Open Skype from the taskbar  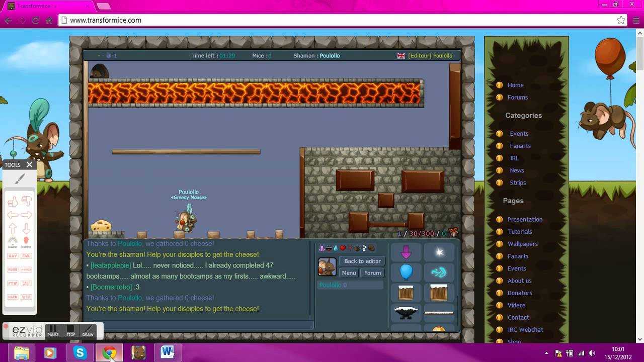80,353
